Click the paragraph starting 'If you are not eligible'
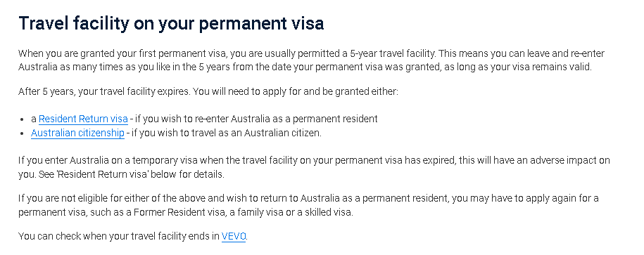Screen dimensions: 644x255 pyautogui.click(x=308, y=205)
